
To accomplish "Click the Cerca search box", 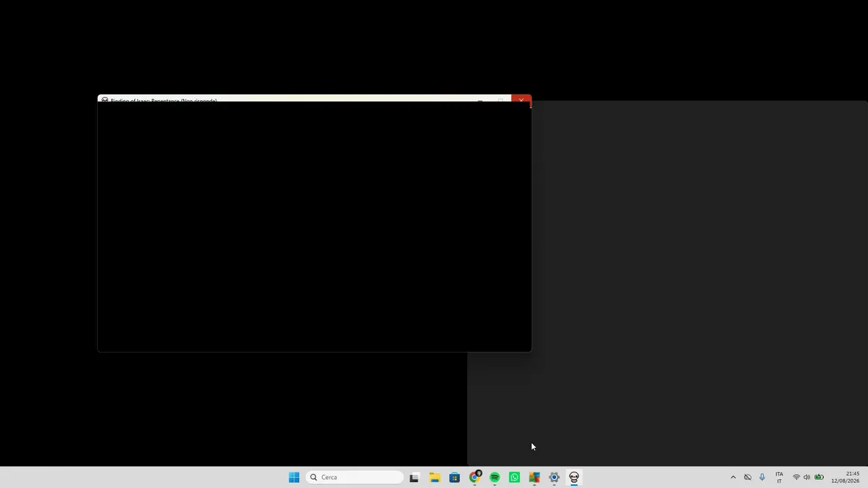I will pos(355,477).
